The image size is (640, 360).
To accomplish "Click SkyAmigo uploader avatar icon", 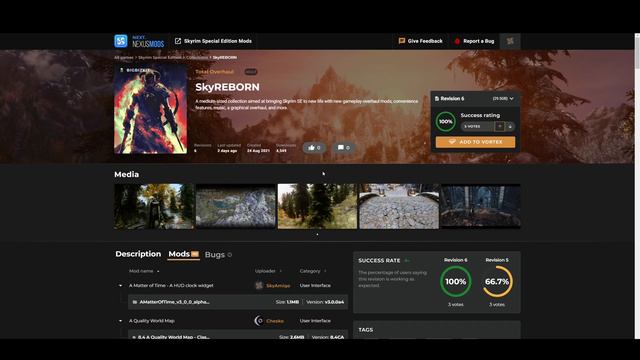I will tap(259, 286).
